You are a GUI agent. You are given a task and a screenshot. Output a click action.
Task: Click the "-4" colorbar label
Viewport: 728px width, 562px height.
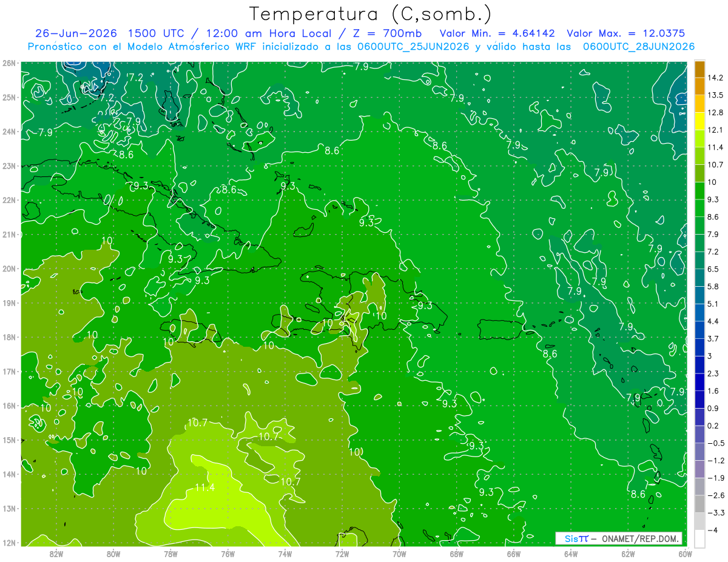712,530
